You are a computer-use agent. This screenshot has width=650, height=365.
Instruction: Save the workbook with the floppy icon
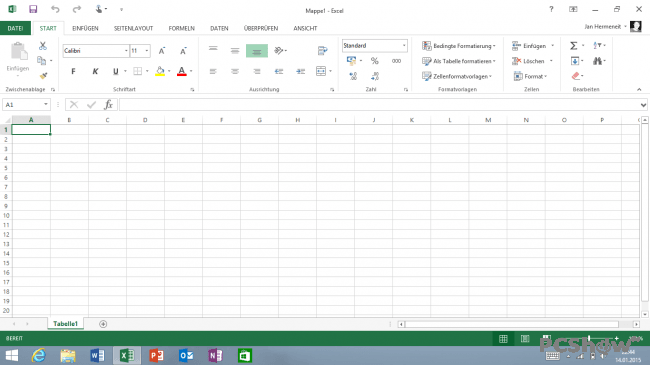pyautogui.click(x=33, y=9)
